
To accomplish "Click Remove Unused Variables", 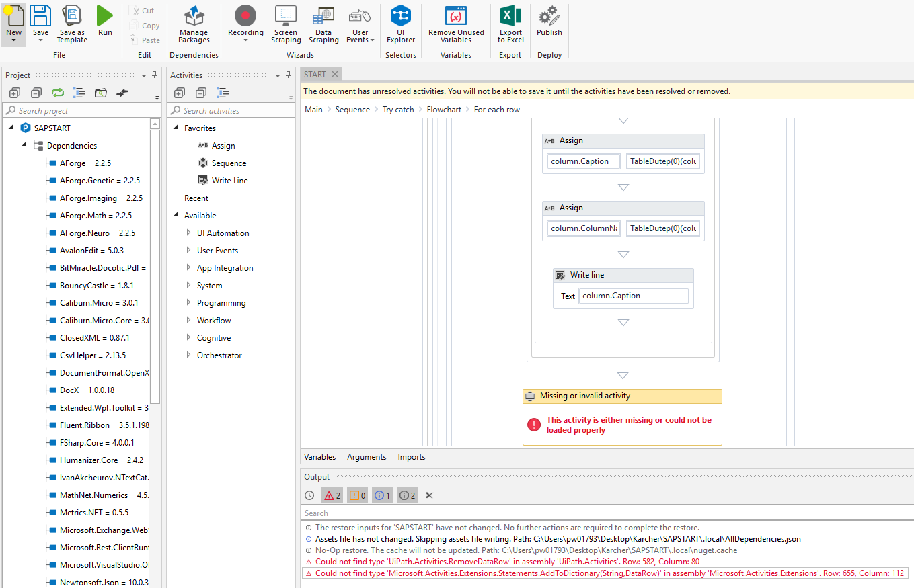I will click(x=456, y=25).
